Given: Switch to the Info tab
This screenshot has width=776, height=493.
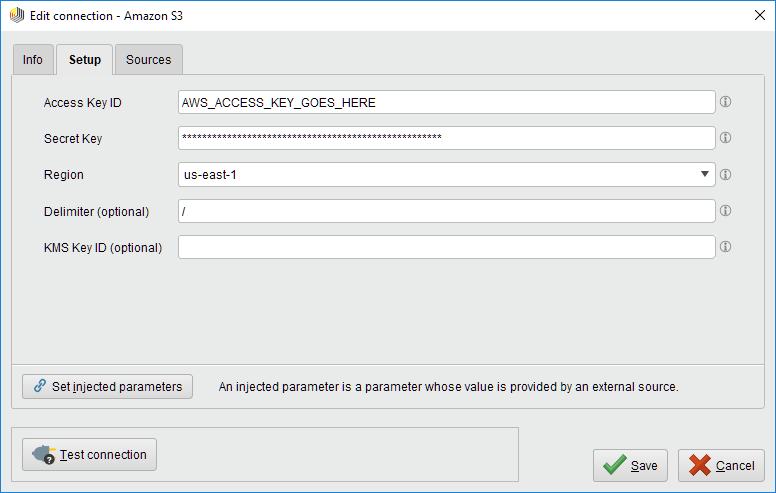Looking at the screenshot, I should (x=33, y=60).
